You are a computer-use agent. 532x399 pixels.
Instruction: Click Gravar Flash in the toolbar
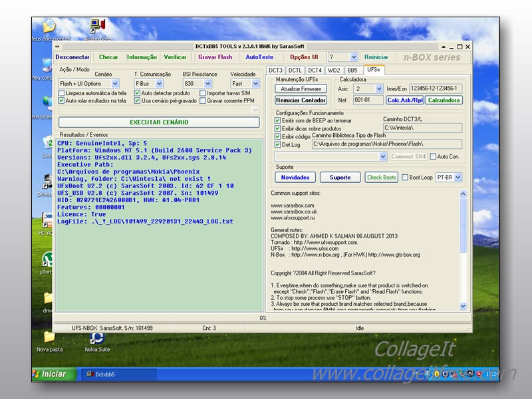click(x=215, y=57)
